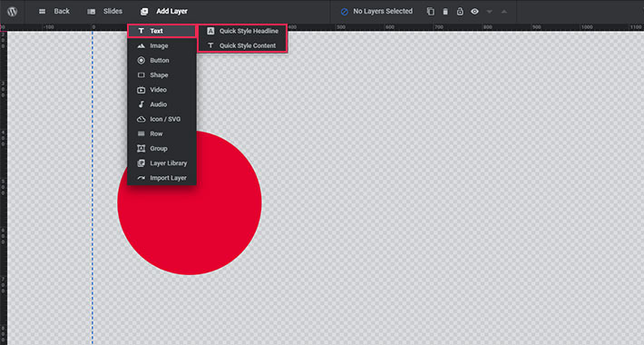The height and width of the screenshot is (345, 644).
Task: Add an Image layer
Action: (161, 45)
